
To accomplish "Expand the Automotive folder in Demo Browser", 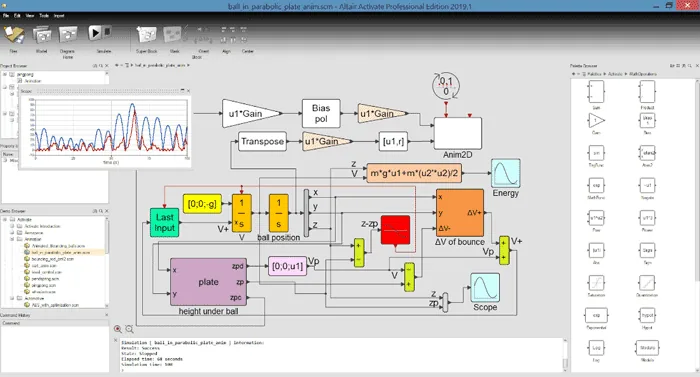I will (x=12, y=298).
